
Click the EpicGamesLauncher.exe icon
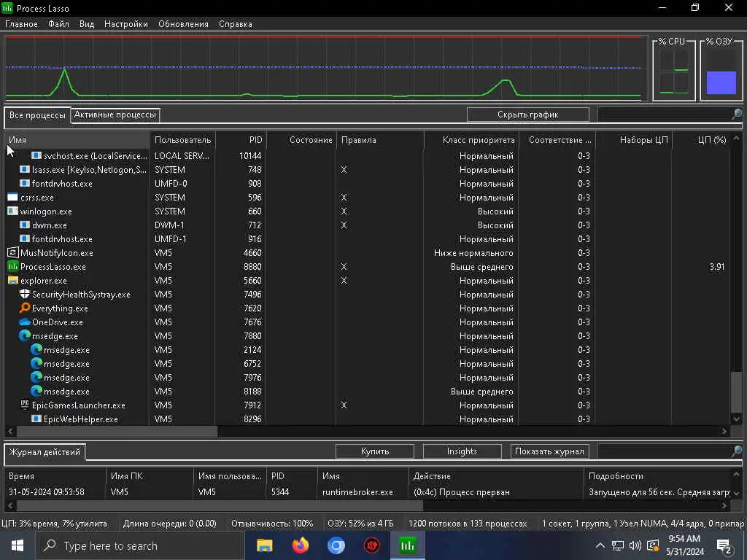[x=25, y=405]
